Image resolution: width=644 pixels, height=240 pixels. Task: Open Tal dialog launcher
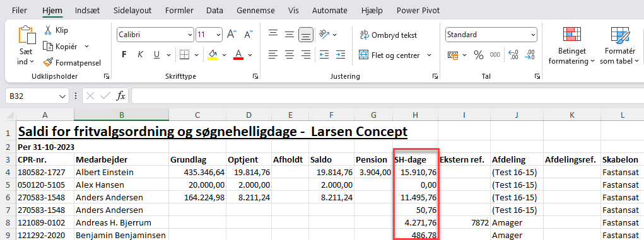pyautogui.click(x=537, y=76)
